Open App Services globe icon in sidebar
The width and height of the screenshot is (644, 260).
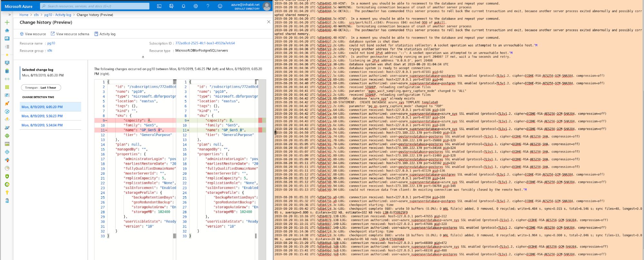(7, 111)
